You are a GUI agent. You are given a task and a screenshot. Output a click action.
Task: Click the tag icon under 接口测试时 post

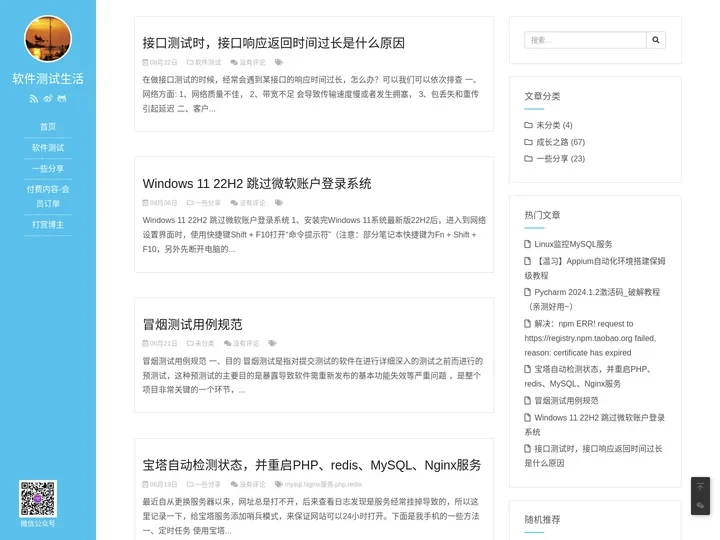(x=279, y=62)
